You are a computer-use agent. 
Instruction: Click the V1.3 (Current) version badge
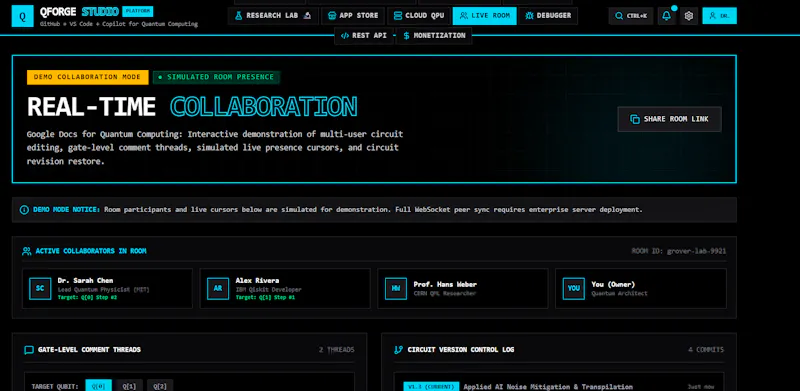click(x=431, y=387)
